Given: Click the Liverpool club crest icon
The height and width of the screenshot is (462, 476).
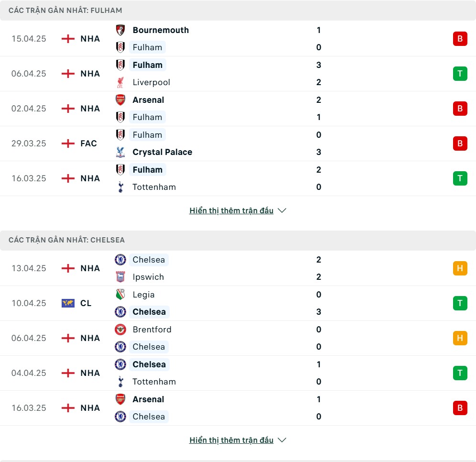Looking at the screenshot, I should (120, 82).
